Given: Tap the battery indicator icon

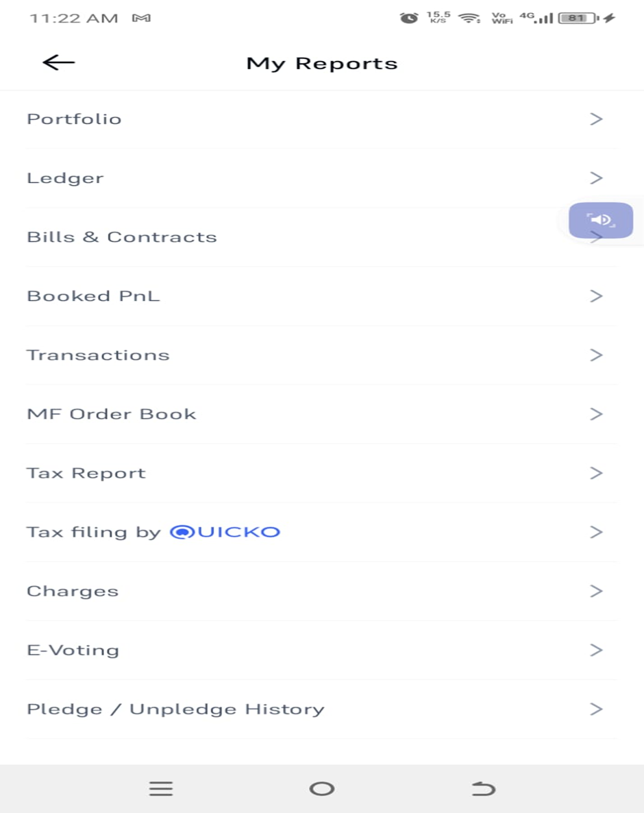Looking at the screenshot, I should pyautogui.click(x=578, y=18).
